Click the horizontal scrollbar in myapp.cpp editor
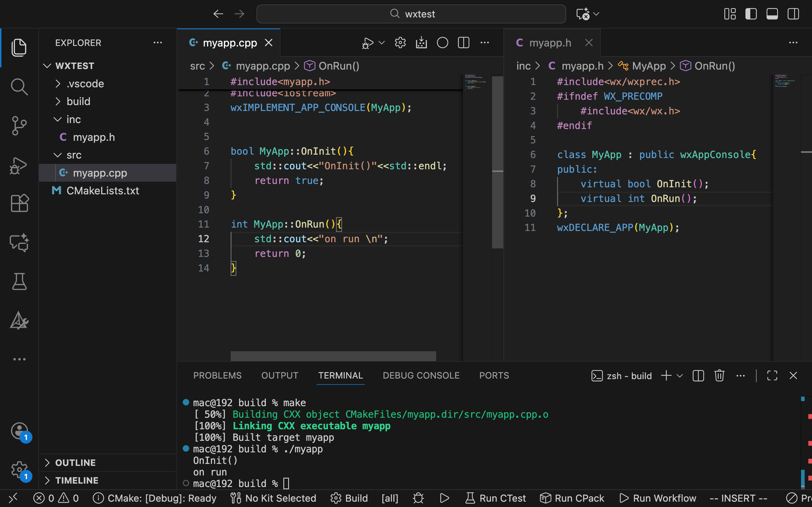Image resolution: width=812 pixels, height=507 pixels. (x=333, y=356)
